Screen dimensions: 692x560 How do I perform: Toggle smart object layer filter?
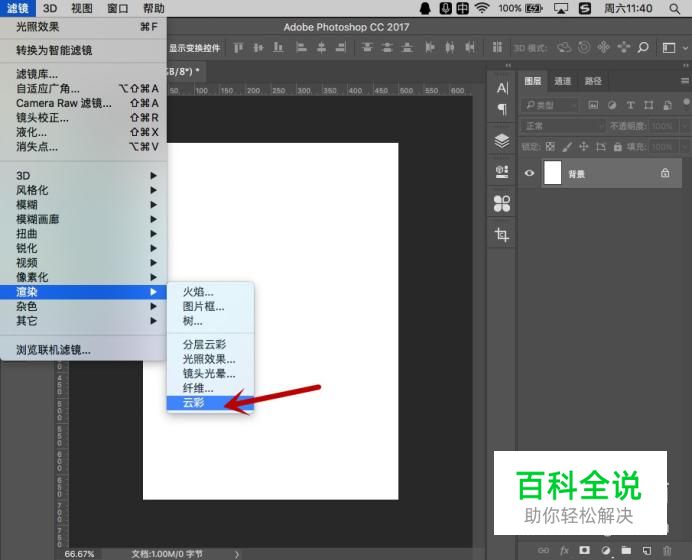click(667, 105)
